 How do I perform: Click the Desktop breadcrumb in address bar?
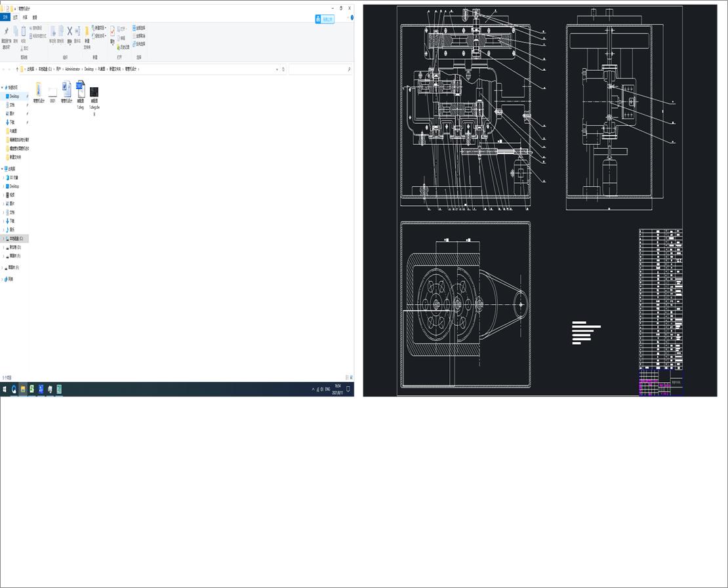[89, 69]
